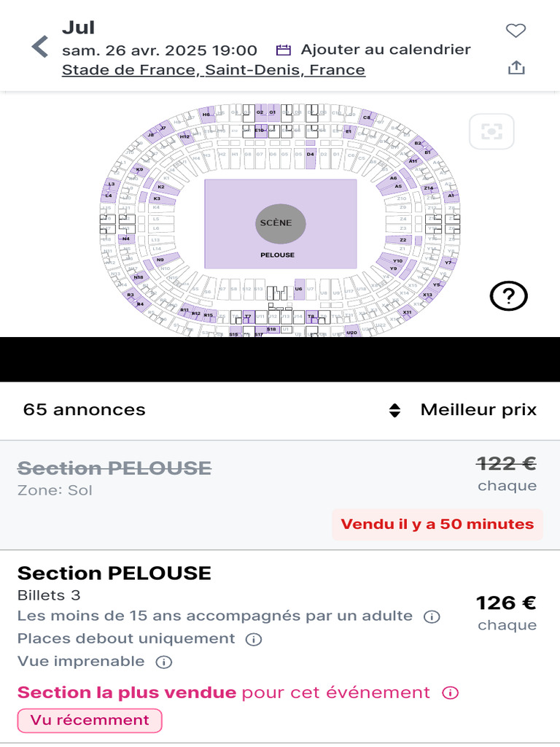Viewport: 560px width, 747px height.
Task: Click the sort arrows icon
Action: click(394, 410)
